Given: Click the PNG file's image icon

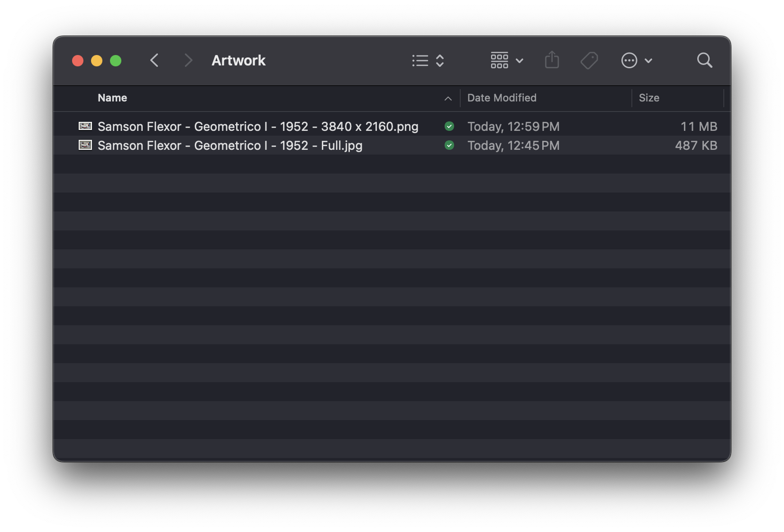Looking at the screenshot, I should tap(85, 126).
